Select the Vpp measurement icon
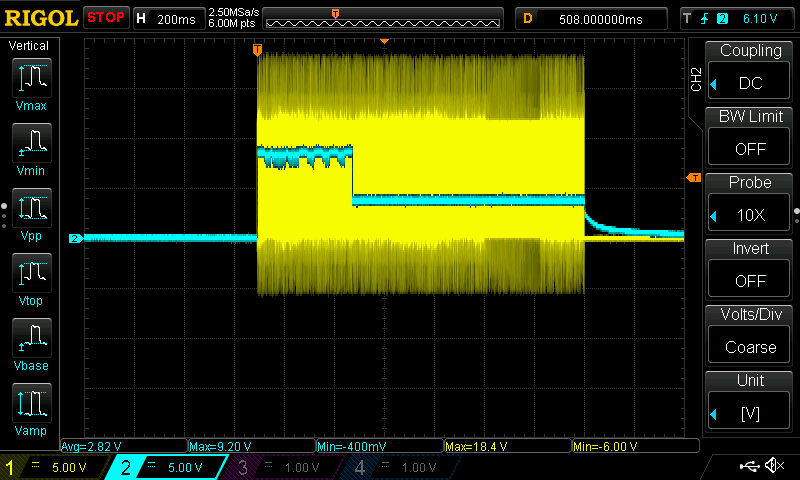 [x=32, y=208]
